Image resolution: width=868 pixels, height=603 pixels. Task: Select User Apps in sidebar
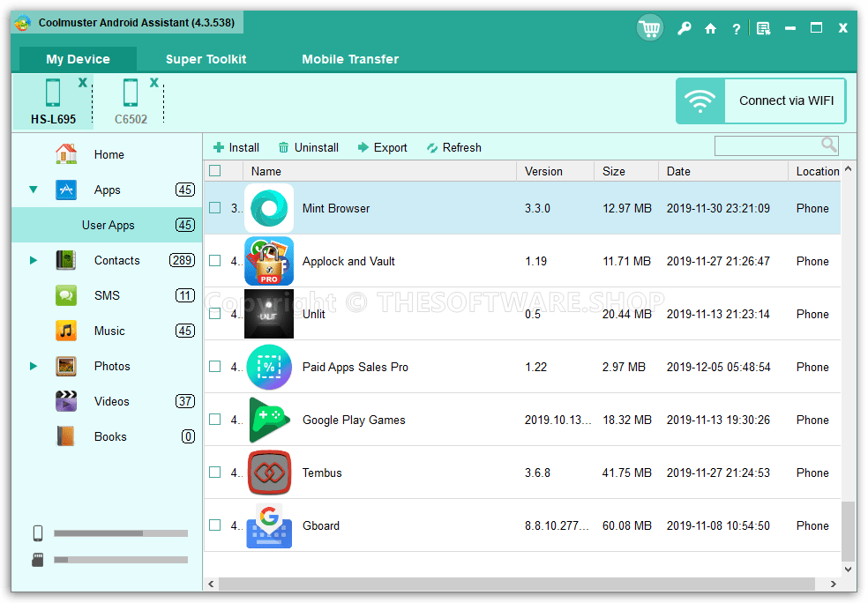(107, 225)
